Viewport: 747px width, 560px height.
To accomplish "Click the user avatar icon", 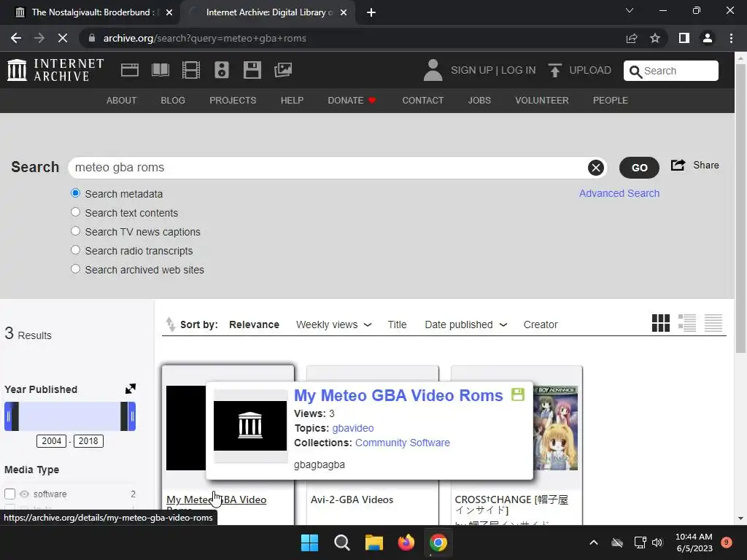I will (x=433, y=70).
